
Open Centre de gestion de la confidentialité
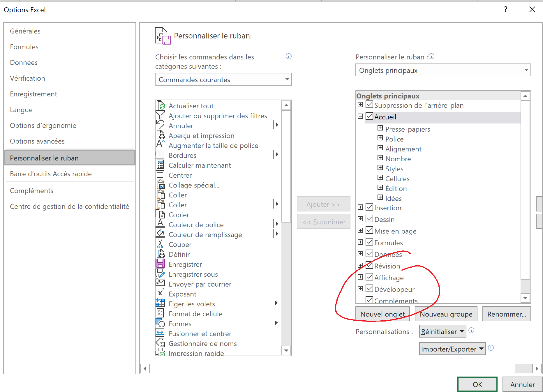[x=70, y=206]
